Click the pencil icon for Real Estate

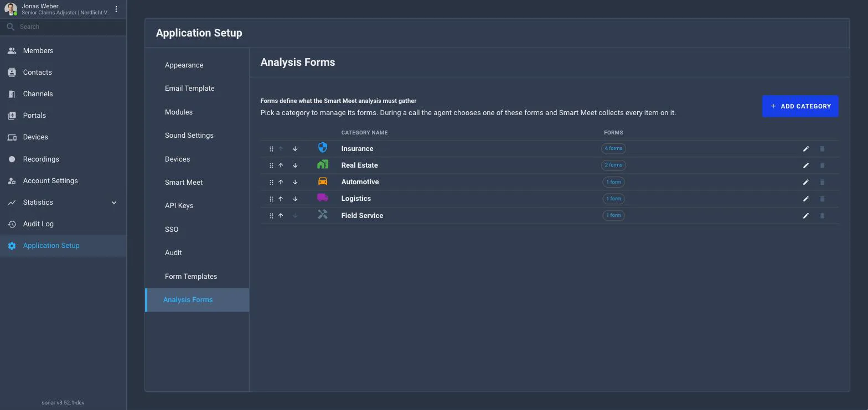[806, 165]
